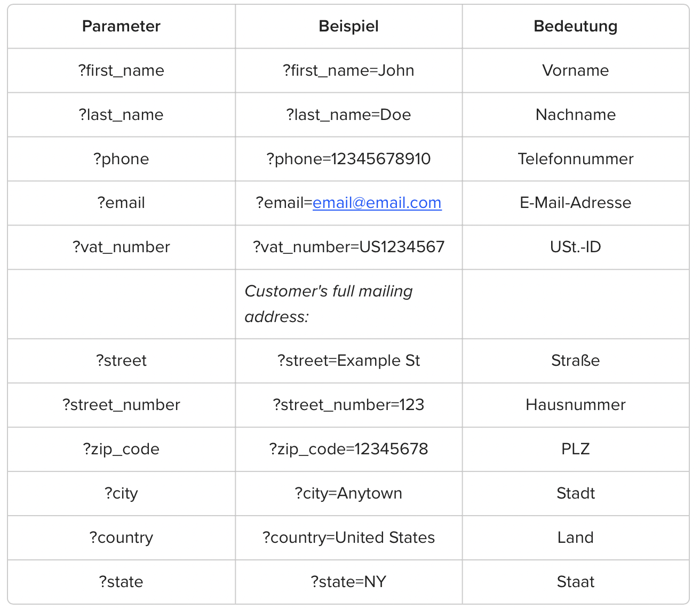This screenshot has width=700, height=610.
Task: Click the ?state=NY example cell
Action: pos(348,582)
